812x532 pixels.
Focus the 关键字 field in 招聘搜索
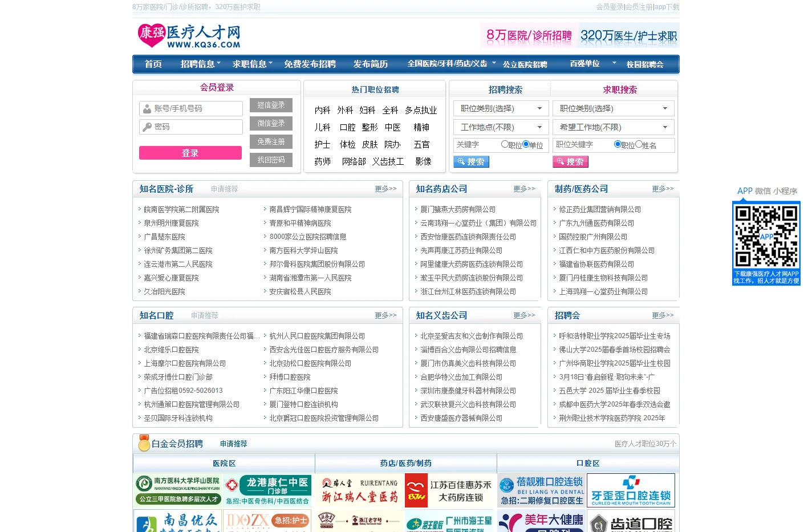[476, 145]
